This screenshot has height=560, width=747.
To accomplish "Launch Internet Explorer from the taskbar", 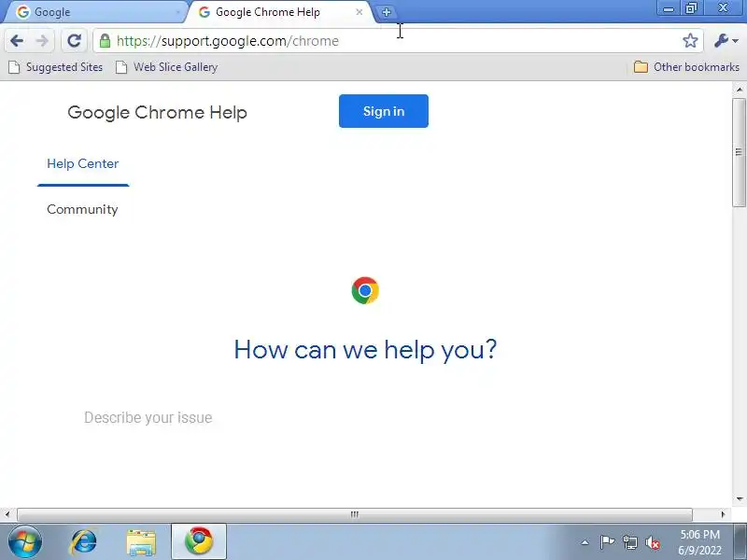I will (84, 542).
